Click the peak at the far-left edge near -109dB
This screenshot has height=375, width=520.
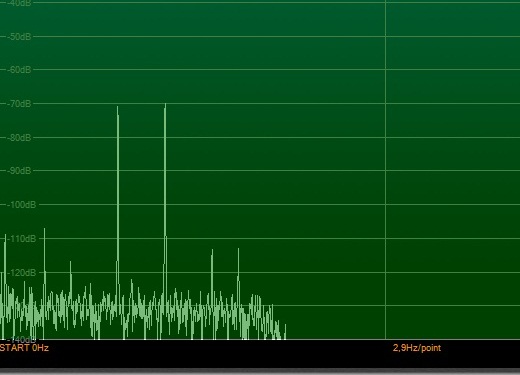pos(5,235)
